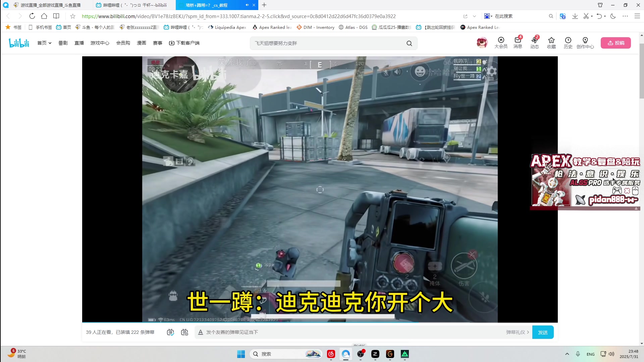Viewport: 644px width, 362px height.
Task: Click the 下载客户端 link
Action: point(184,43)
